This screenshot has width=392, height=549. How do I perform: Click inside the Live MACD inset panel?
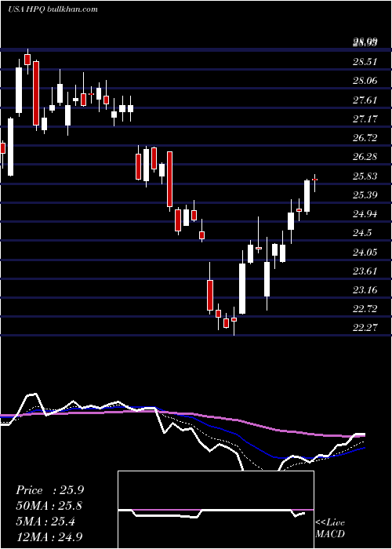(216, 510)
